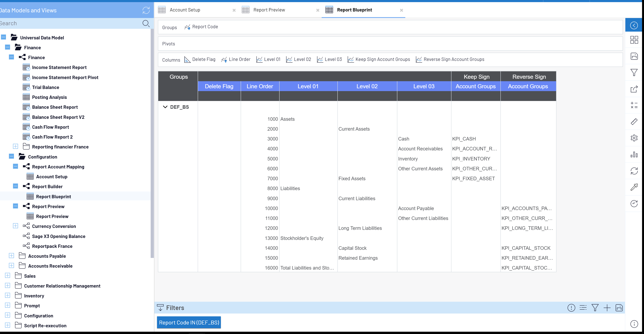This screenshot has width=644, height=334.
Task: Switch to the Report Preview tab
Action: click(269, 10)
